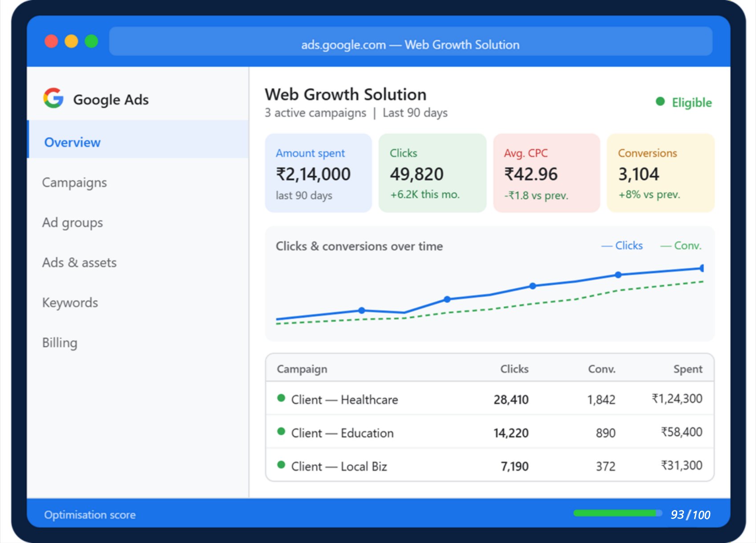Click the 7,190 clicks value

tap(515, 466)
